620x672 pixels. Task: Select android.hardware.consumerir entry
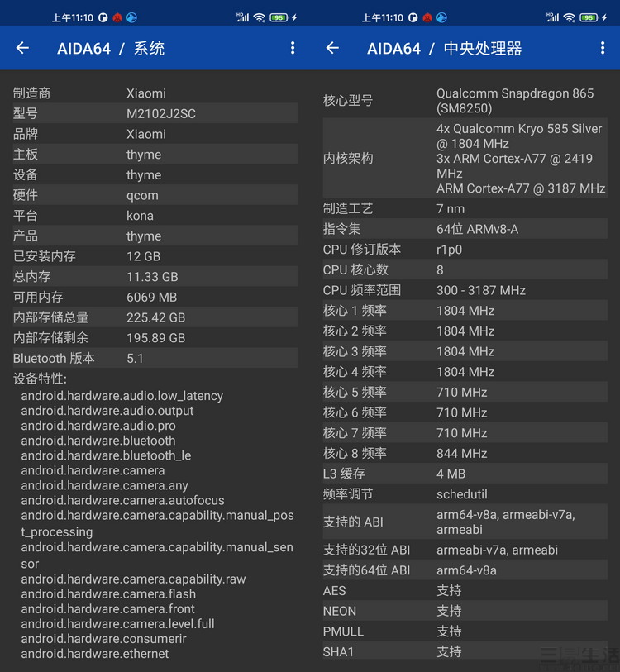(x=104, y=639)
